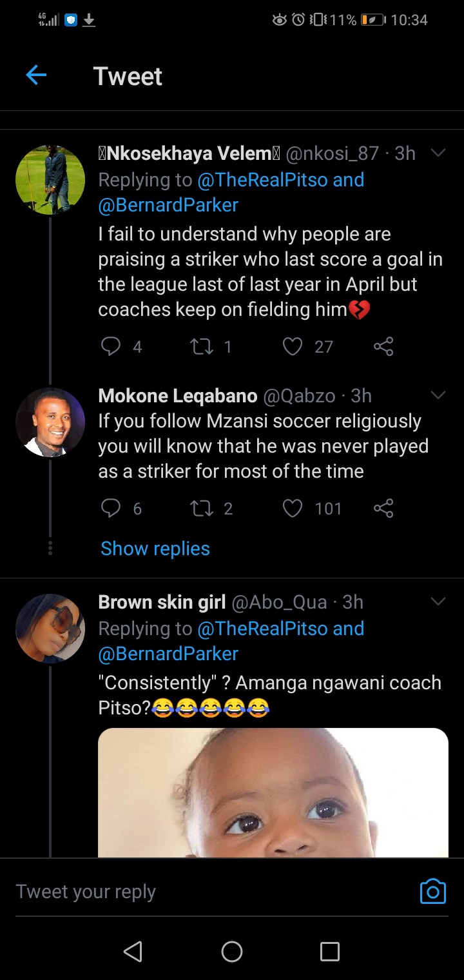Open the baby image in Brown skin girl's tweet

click(273, 792)
